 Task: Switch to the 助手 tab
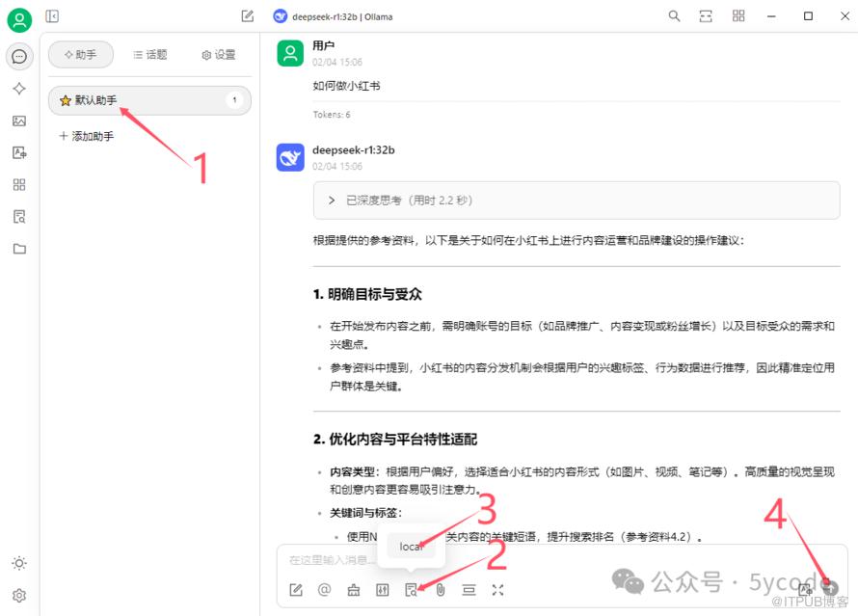81,55
